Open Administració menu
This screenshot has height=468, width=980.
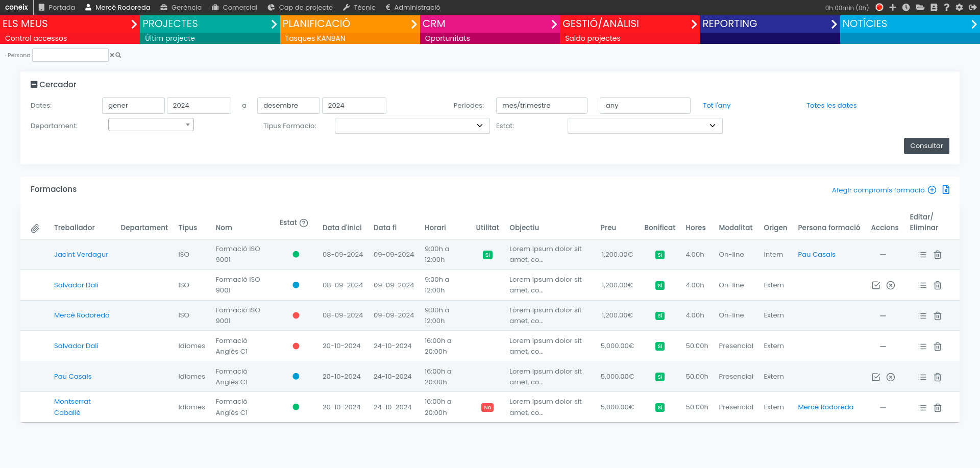[x=412, y=7]
